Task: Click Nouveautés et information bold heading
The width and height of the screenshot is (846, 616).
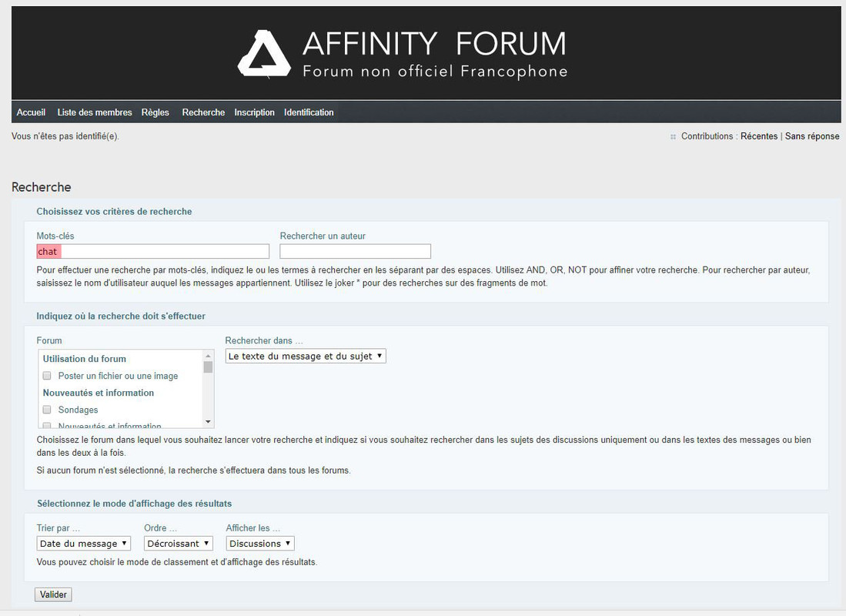Action: (x=99, y=393)
